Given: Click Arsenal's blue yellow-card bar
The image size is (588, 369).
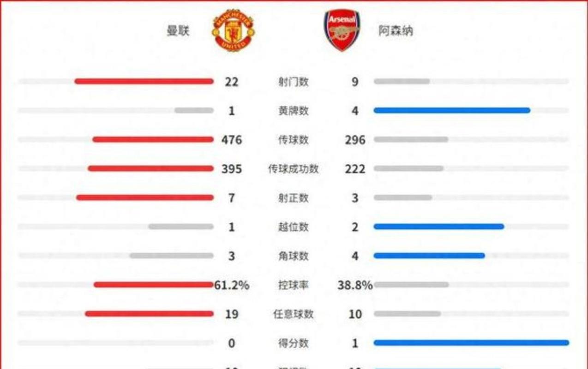Looking at the screenshot, I should pyautogui.click(x=452, y=111).
